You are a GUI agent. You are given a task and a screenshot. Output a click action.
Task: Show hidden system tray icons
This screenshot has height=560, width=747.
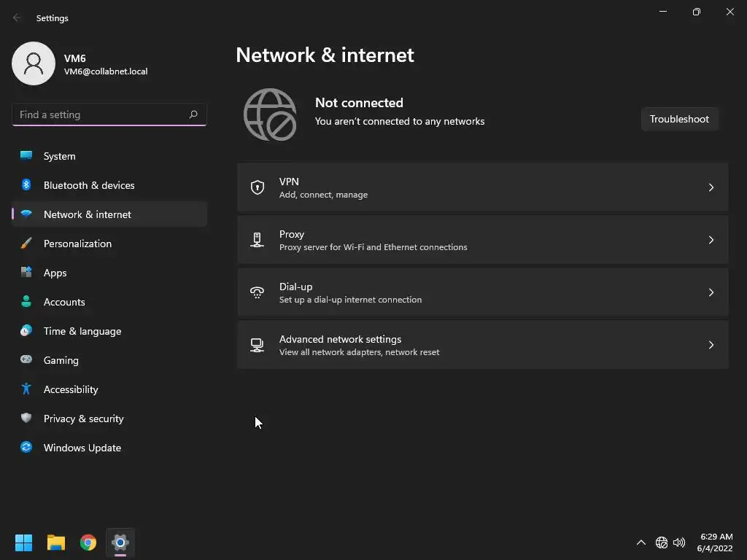pyautogui.click(x=641, y=542)
